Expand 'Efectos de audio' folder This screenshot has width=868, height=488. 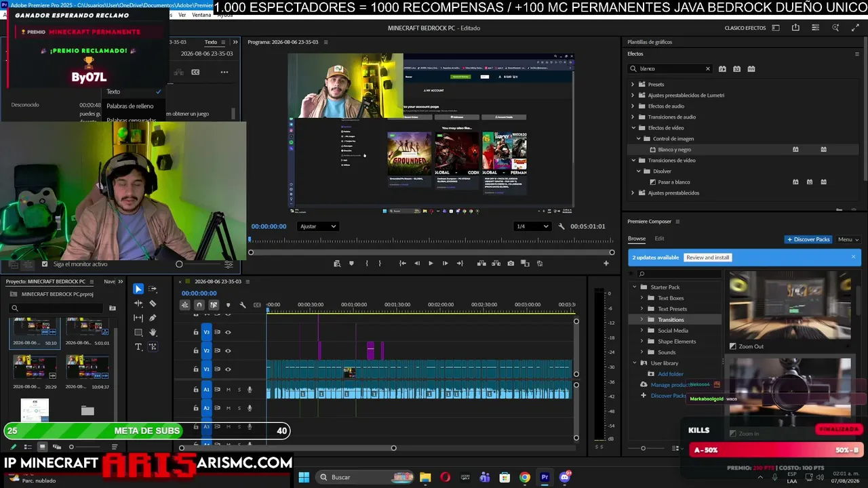pos(633,106)
